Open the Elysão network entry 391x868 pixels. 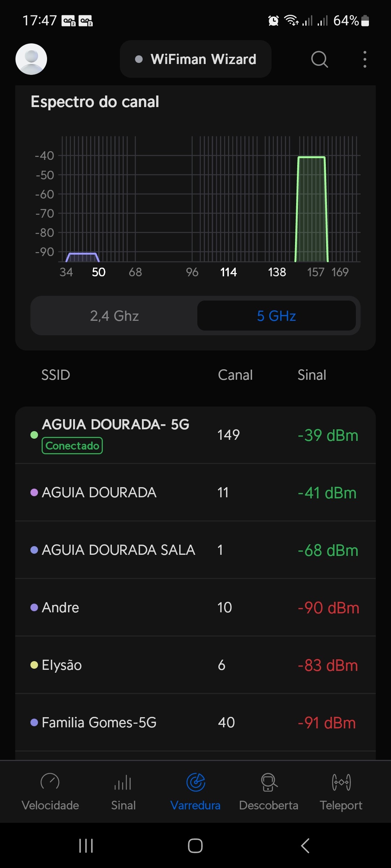point(195,665)
